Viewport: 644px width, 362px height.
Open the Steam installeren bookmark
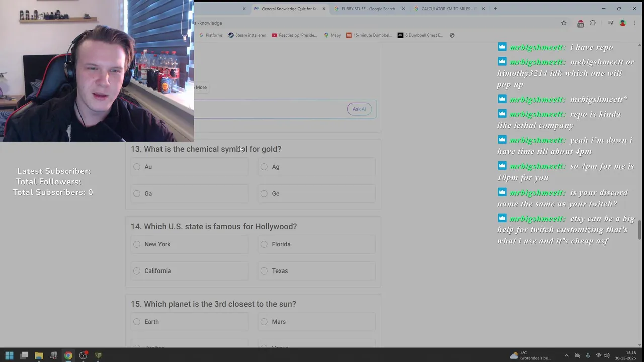(247, 35)
